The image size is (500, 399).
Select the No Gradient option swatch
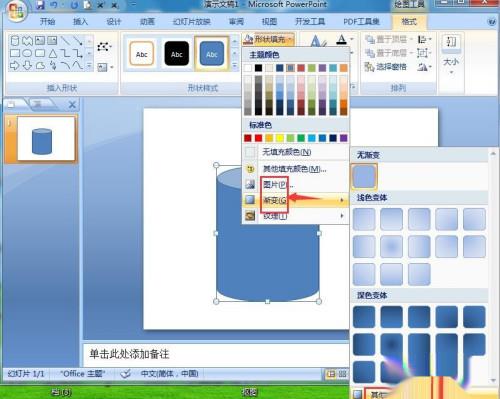[x=364, y=176]
